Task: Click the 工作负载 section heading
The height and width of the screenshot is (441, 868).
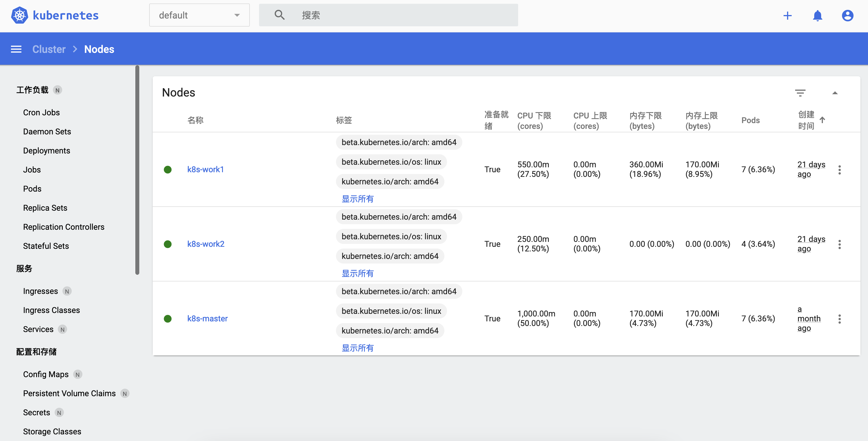Action: [x=32, y=90]
